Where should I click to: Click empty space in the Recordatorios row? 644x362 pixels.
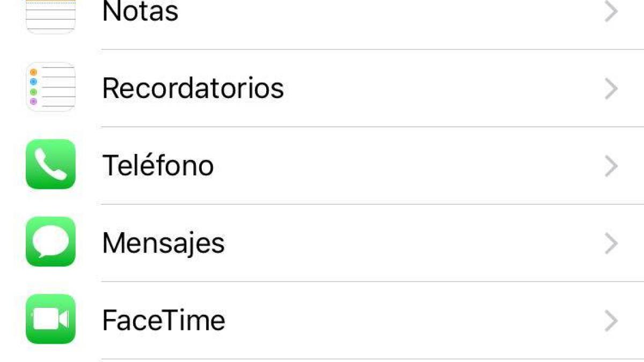(x=440, y=88)
